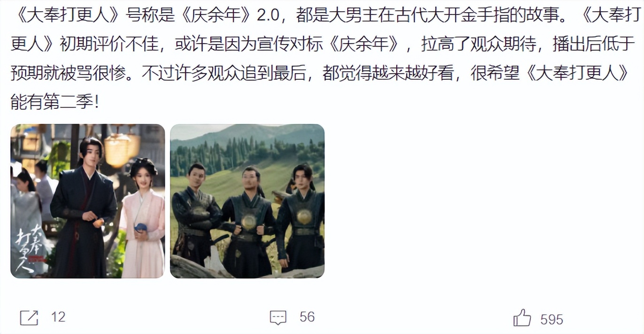Screen dimensions: 644x334
Task: Click the share count 12
Action: point(58,317)
